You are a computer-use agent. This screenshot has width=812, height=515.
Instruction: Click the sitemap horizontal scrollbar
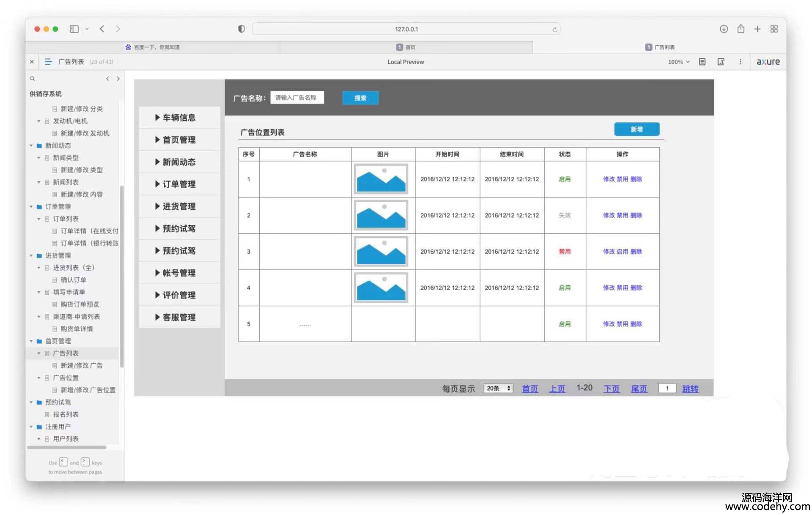coord(67,447)
